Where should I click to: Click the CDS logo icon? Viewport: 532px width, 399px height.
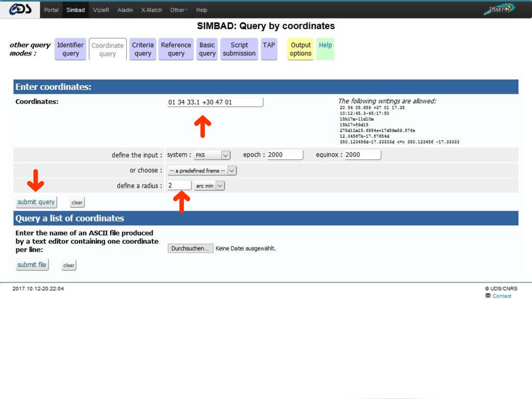(20, 9)
